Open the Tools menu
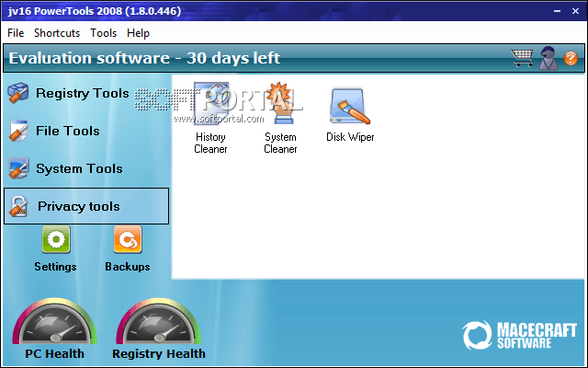 coord(103,33)
